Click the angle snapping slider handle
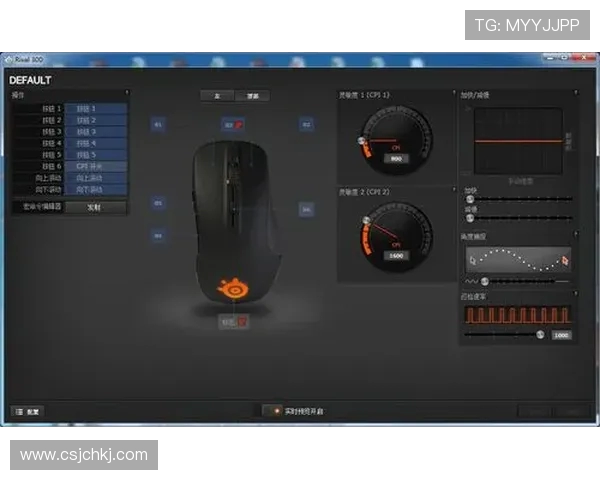The height and width of the screenshot is (480, 600). coord(485,281)
